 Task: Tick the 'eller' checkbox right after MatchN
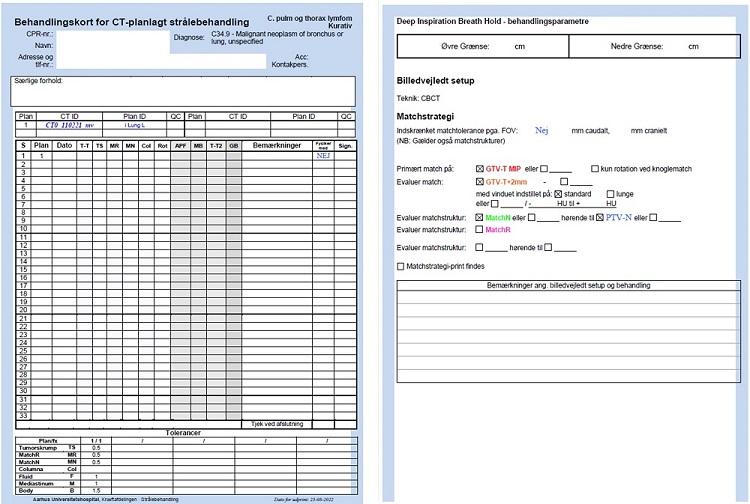click(531, 218)
